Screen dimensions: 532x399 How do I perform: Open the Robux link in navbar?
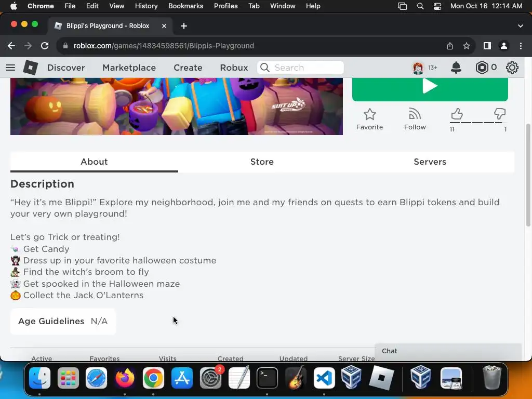234,68
